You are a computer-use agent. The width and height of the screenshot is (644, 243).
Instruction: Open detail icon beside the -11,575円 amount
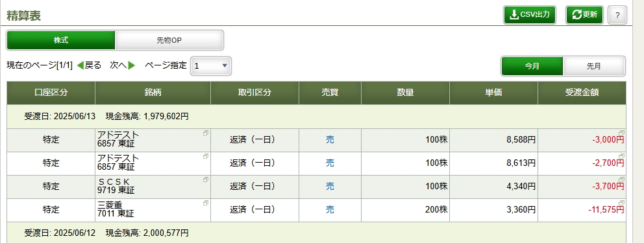621,203
